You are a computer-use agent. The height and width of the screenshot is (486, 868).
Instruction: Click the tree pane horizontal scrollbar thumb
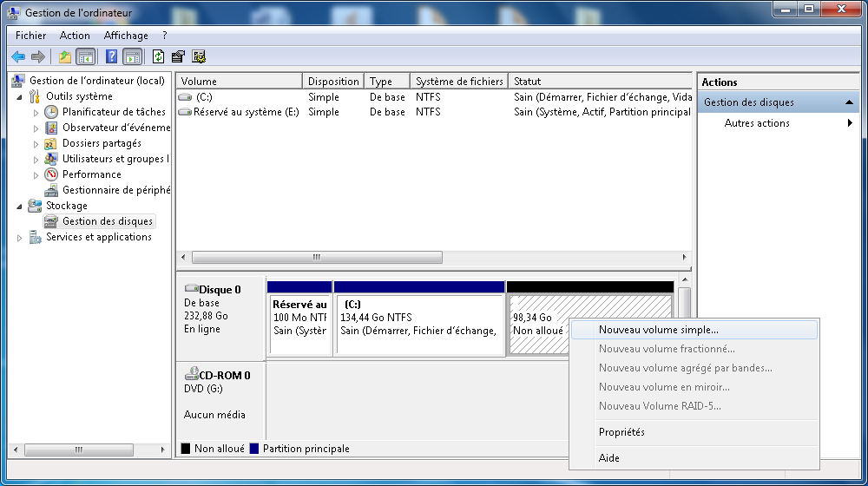(79, 450)
